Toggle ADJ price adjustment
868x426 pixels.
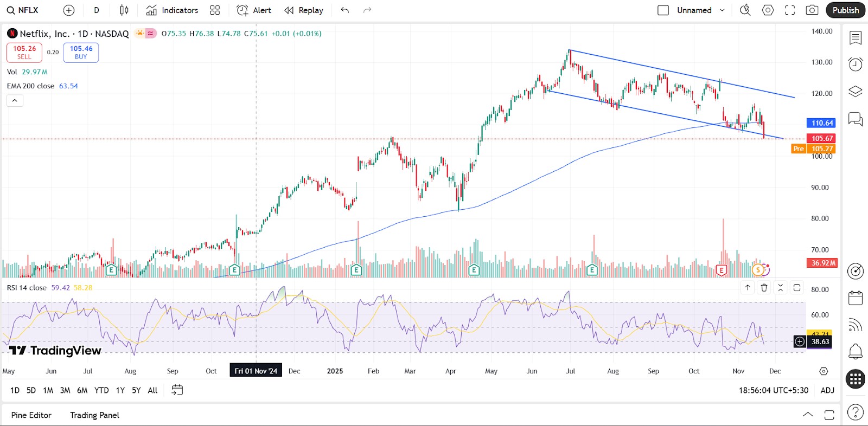click(x=827, y=390)
